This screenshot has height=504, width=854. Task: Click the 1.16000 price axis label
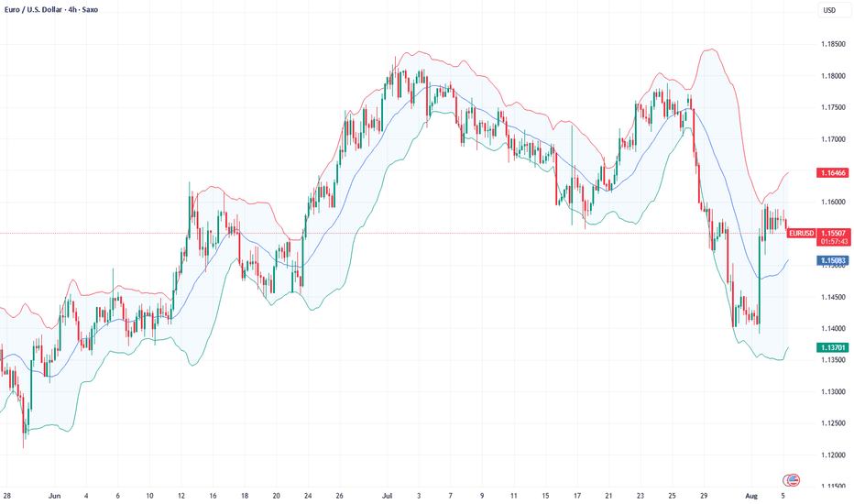click(833, 203)
